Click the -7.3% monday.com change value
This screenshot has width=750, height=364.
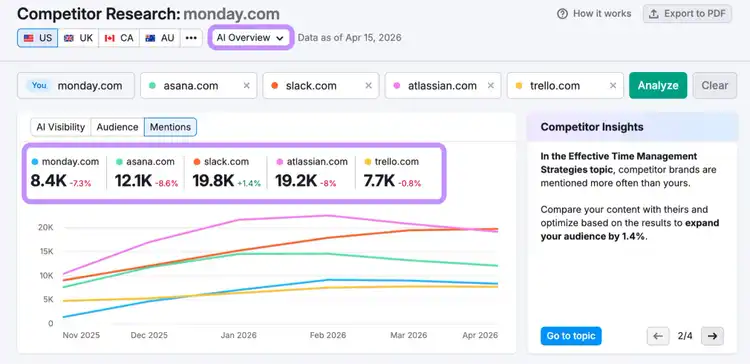pos(80,183)
